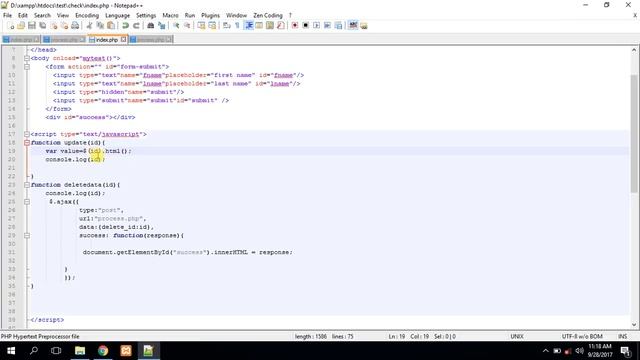Click Save Current Recorded Macro icon
The image size is (640, 360).
point(338,26)
